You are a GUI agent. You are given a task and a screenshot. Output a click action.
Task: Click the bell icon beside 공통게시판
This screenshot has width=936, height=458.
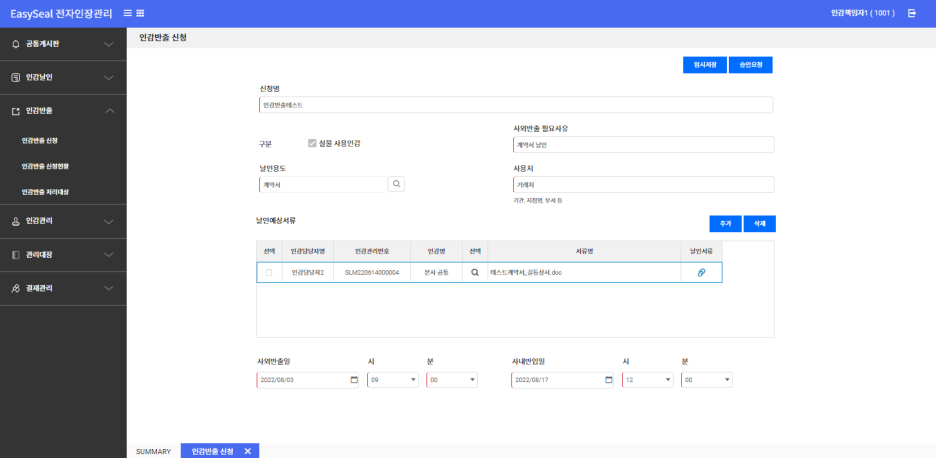16,44
